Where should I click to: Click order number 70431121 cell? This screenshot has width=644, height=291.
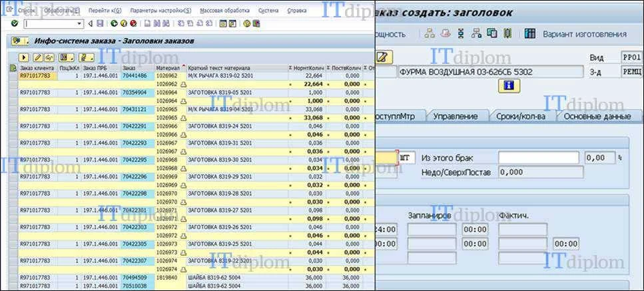click(138, 110)
